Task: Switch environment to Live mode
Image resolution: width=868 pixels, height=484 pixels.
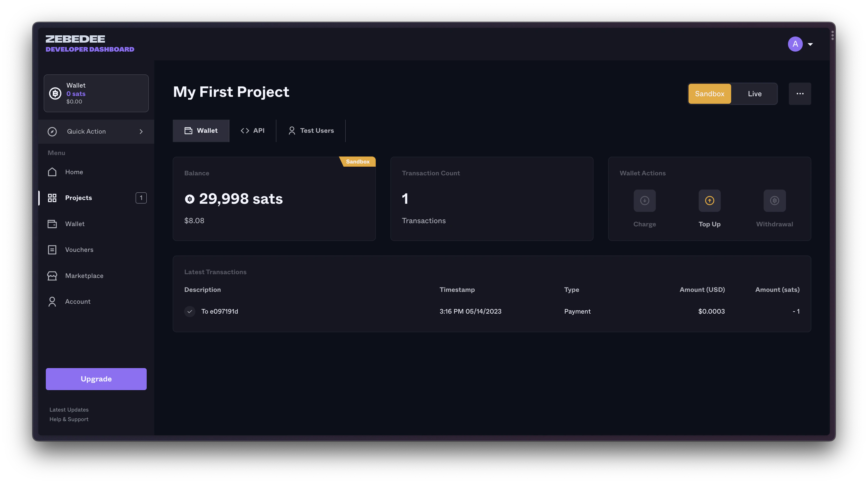Action: pyautogui.click(x=755, y=94)
